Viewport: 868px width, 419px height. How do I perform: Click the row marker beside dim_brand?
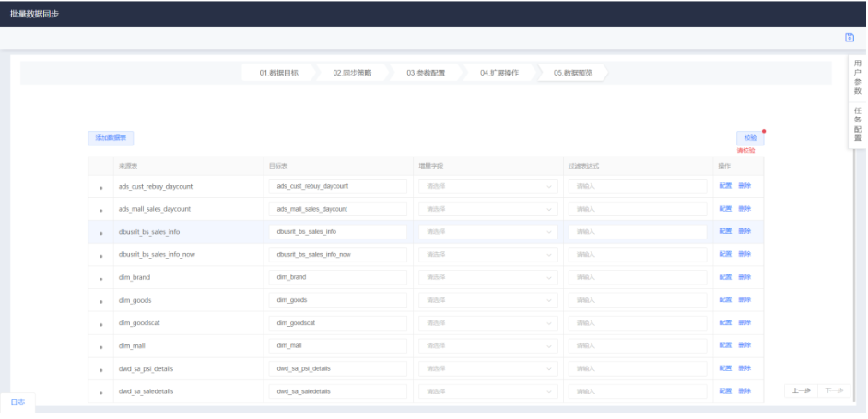(100, 277)
